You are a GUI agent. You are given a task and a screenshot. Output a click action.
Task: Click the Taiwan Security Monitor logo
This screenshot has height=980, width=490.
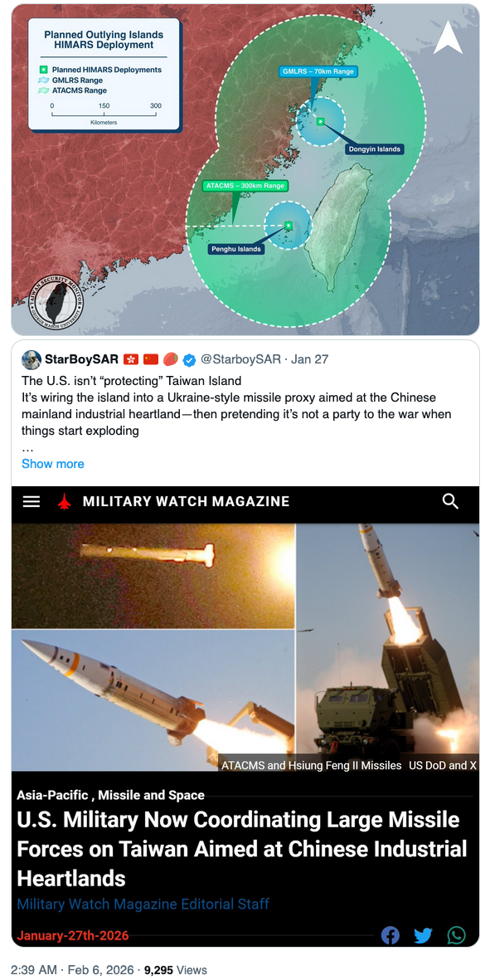pos(56,300)
